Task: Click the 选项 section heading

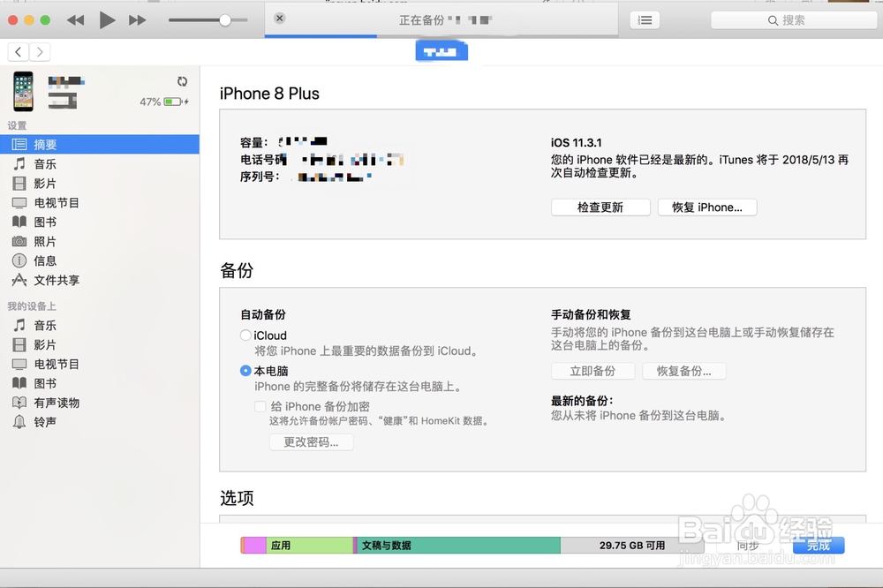Action: 237,498
